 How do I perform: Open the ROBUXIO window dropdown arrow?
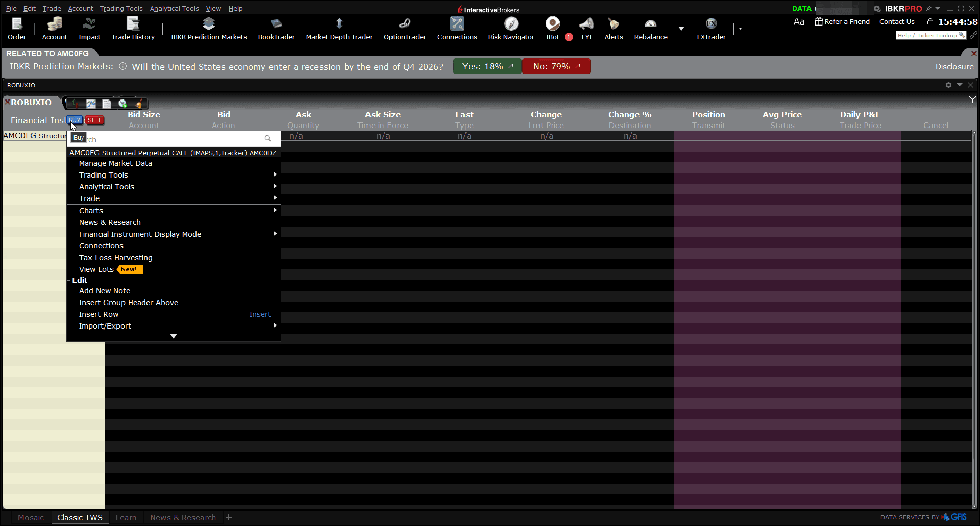[x=960, y=85]
